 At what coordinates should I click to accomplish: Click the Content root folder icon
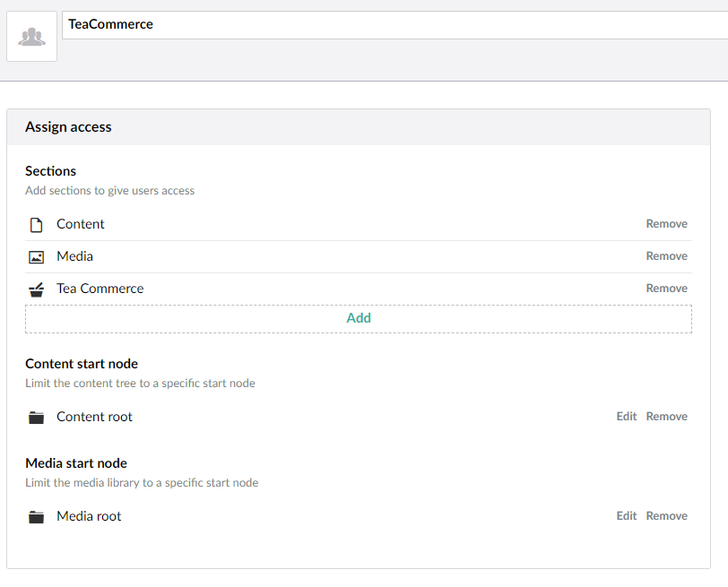click(x=36, y=417)
